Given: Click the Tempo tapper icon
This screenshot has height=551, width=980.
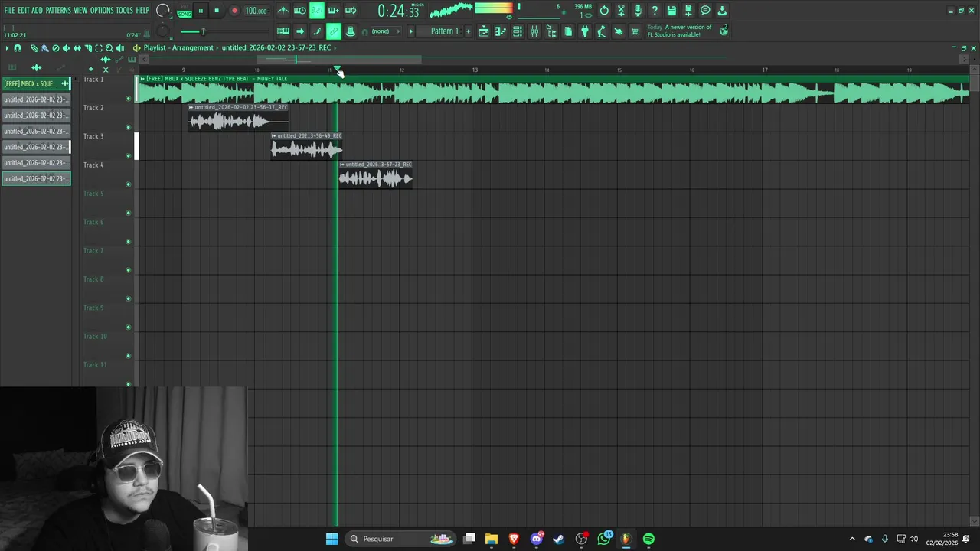Looking at the screenshot, I should tap(602, 31).
